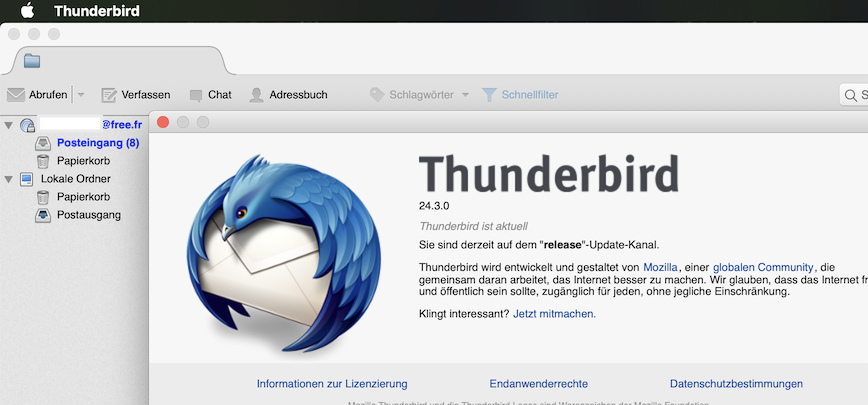Collapse the free.fr account tree
This screenshot has width=868, height=405.
8,125
